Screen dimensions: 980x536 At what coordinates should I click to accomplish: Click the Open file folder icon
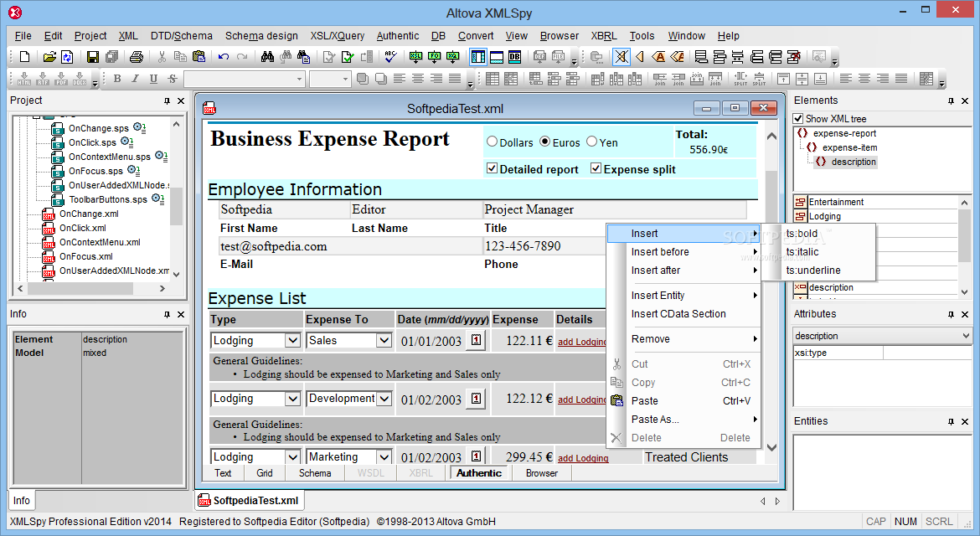49,57
